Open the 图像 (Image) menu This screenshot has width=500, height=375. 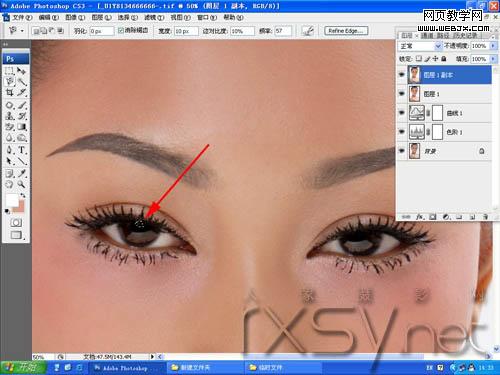pos(75,17)
